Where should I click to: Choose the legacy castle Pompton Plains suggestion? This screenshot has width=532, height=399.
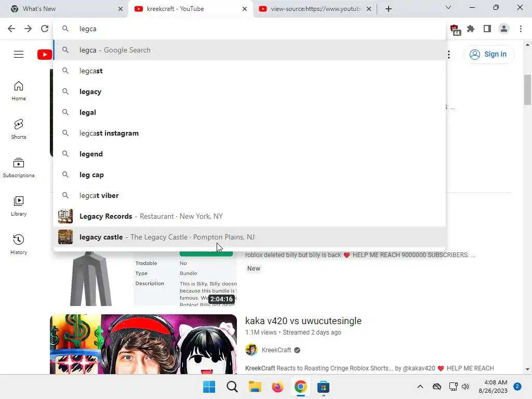click(249, 237)
